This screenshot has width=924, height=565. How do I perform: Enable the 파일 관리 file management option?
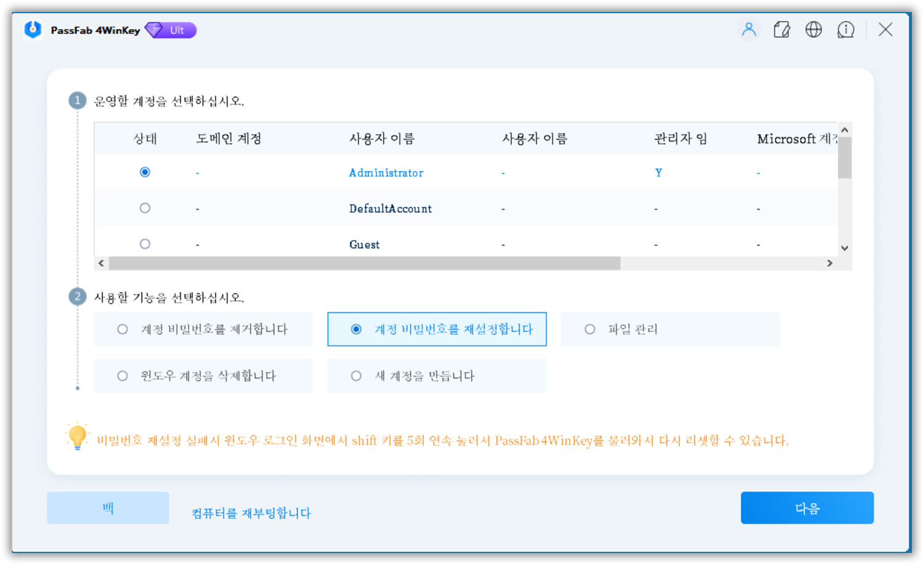[x=590, y=329]
